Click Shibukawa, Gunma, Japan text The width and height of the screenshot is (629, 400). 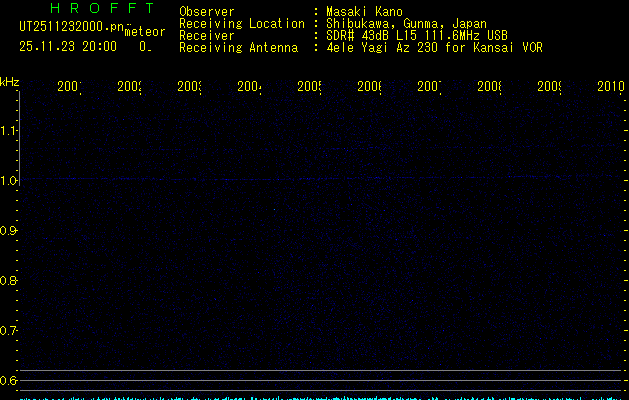[406, 24]
